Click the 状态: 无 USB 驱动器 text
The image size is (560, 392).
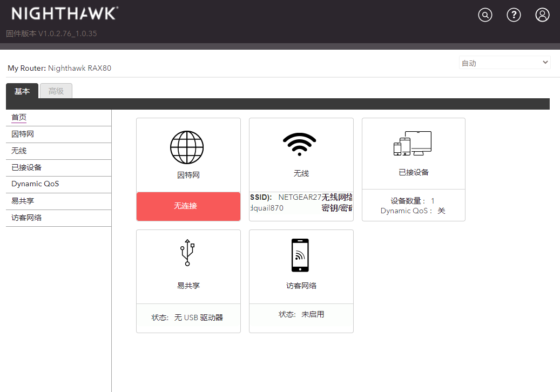click(187, 317)
